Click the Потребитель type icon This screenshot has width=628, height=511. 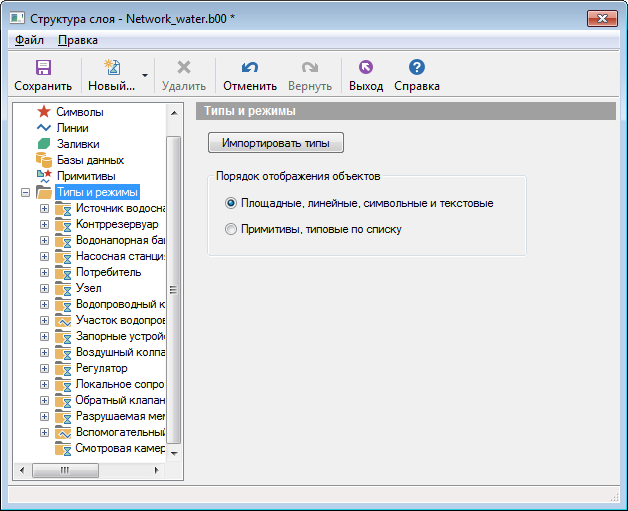point(63,273)
